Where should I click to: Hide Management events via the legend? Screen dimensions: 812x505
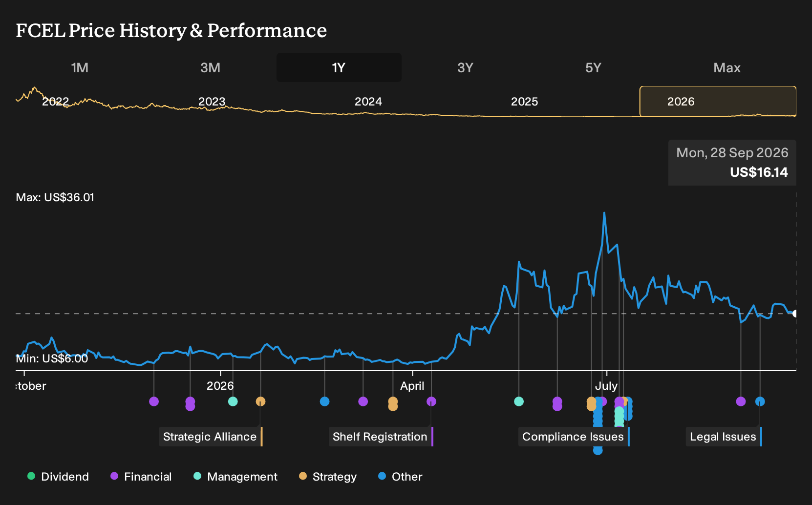click(235, 476)
